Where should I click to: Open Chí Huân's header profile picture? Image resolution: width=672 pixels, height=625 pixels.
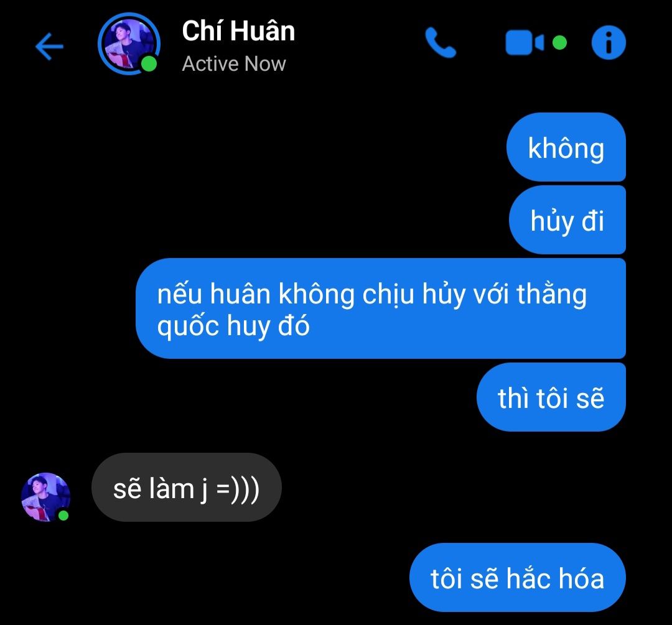pyautogui.click(x=129, y=44)
